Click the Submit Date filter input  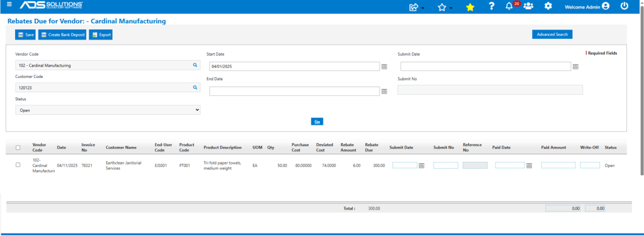(x=486, y=67)
